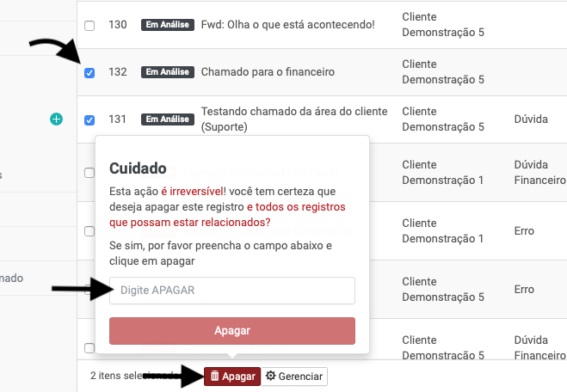Open ticket "Chamado para o financeiro"

(x=268, y=72)
